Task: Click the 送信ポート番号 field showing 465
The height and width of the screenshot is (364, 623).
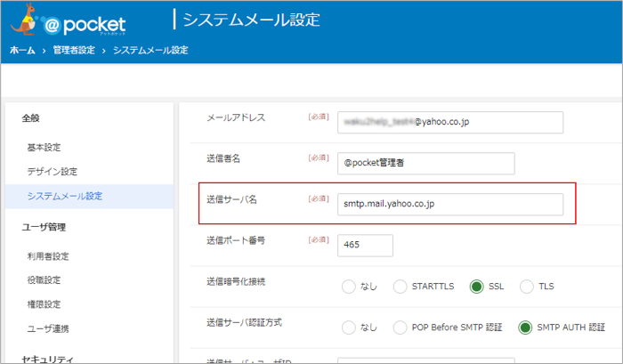Action: (365, 245)
